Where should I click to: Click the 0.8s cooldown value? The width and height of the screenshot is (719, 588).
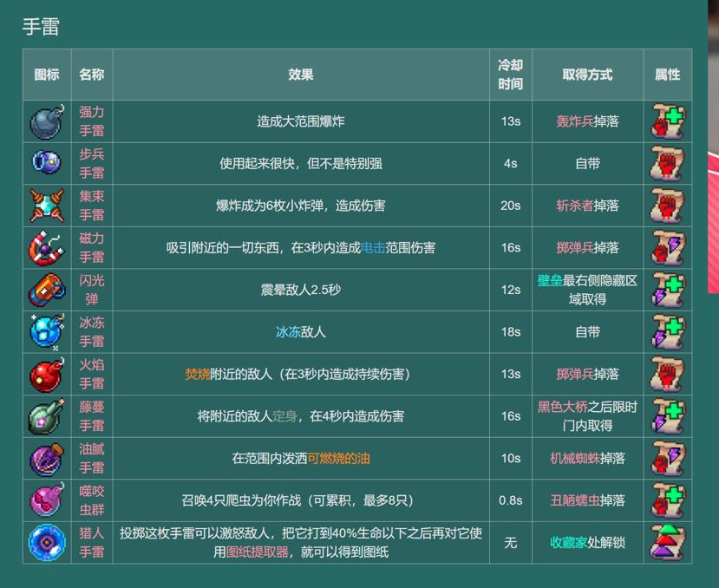[510, 501]
